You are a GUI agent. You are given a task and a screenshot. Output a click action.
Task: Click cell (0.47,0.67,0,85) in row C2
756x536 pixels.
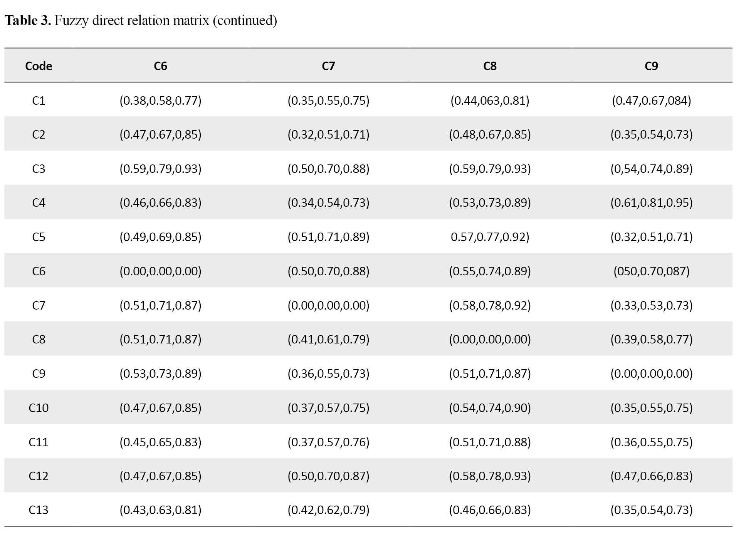(160, 134)
